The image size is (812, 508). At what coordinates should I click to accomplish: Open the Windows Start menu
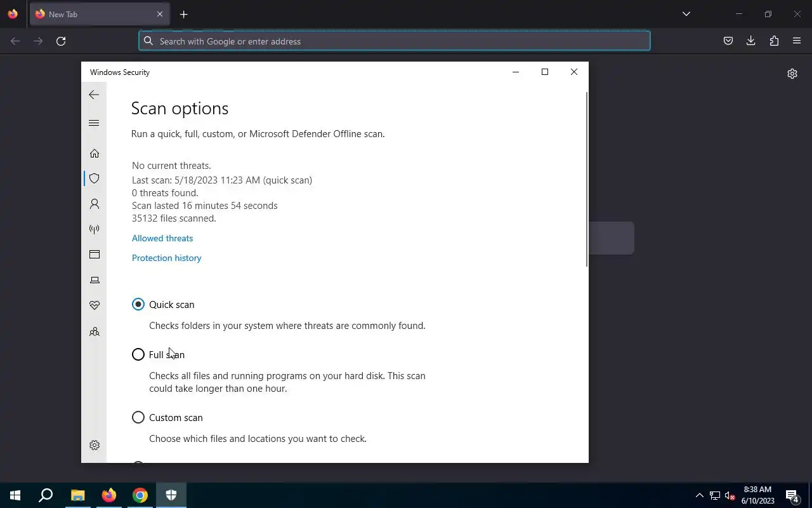tap(15, 495)
